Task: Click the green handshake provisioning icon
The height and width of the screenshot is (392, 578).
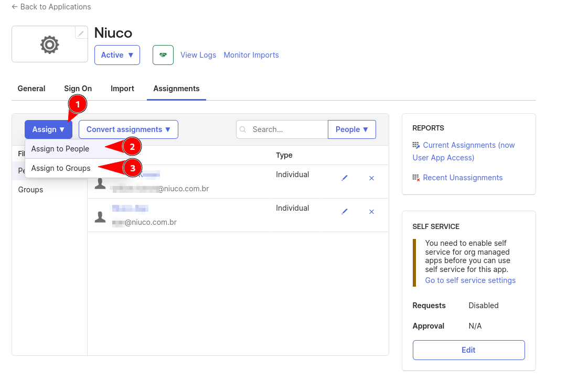Action: (x=163, y=55)
